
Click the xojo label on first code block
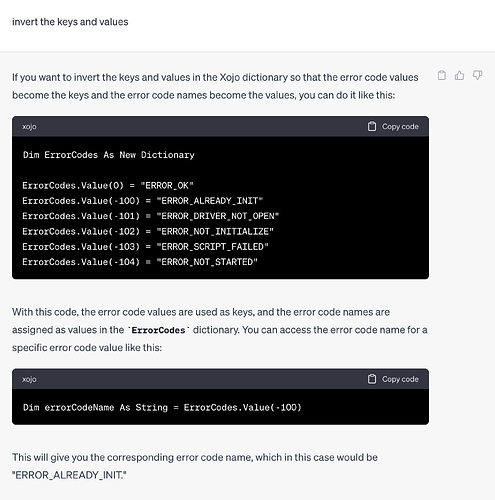click(x=29, y=127)
